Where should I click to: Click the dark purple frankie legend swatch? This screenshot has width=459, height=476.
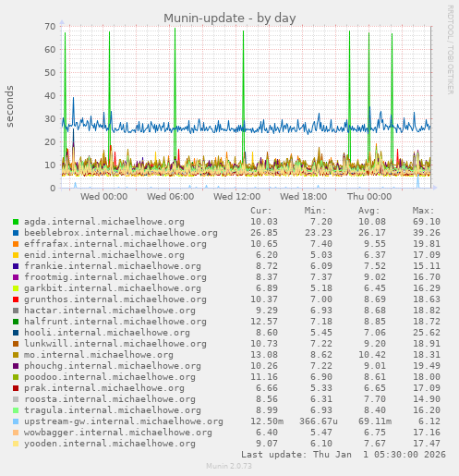coord(16,266)
